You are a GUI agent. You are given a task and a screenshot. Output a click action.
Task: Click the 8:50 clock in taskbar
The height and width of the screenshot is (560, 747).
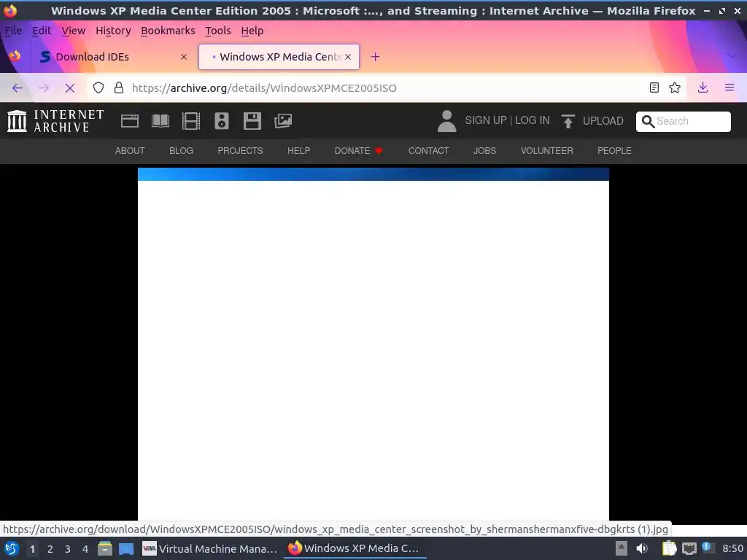pyautogui.click(x=732, y=548)
